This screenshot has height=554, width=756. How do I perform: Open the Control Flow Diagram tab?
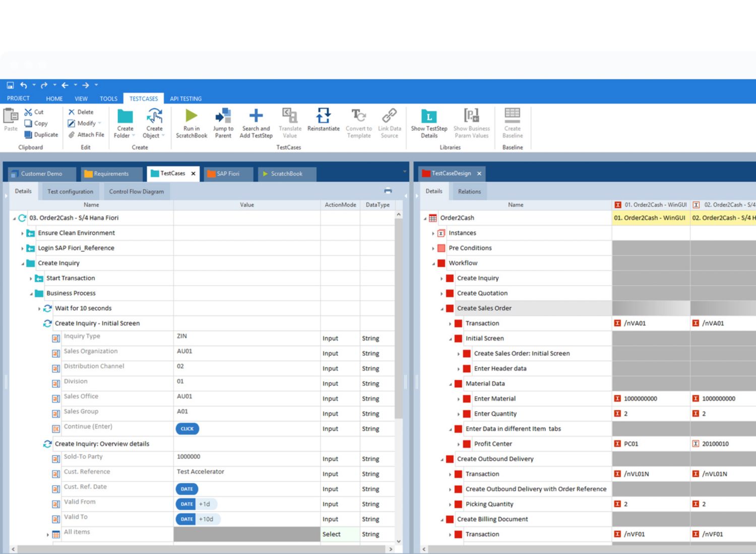point(136,192)
